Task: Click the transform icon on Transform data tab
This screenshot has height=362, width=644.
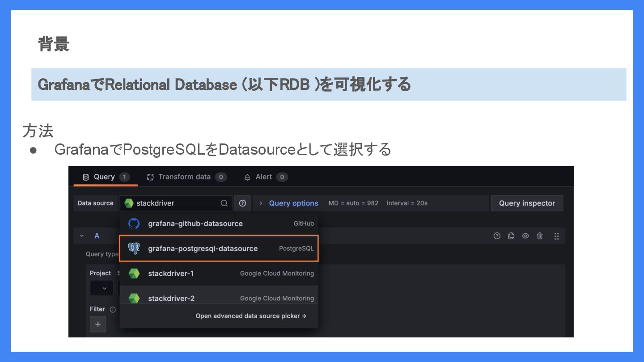Action: pos(150,177)
